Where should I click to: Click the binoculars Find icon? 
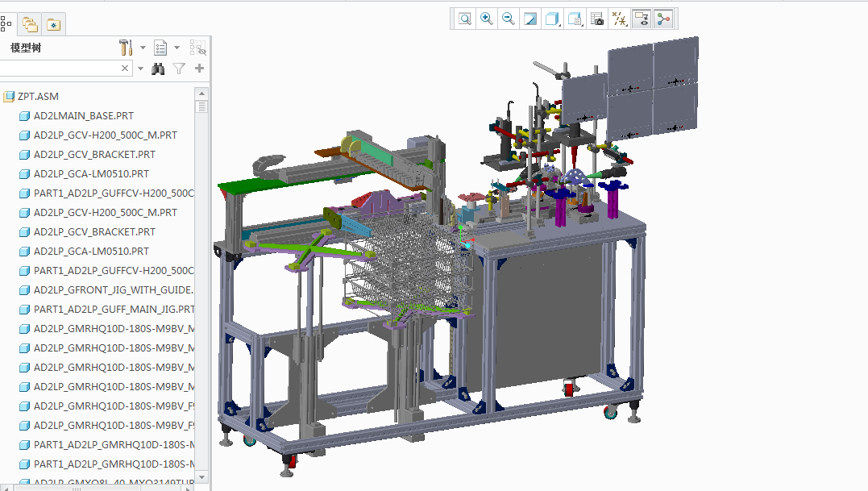pos(158,69)
